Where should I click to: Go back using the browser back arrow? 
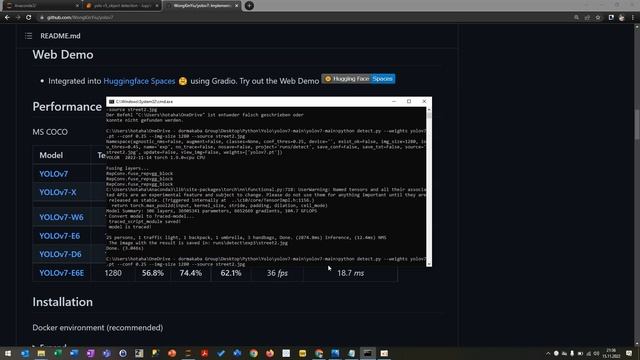point(7,18)
